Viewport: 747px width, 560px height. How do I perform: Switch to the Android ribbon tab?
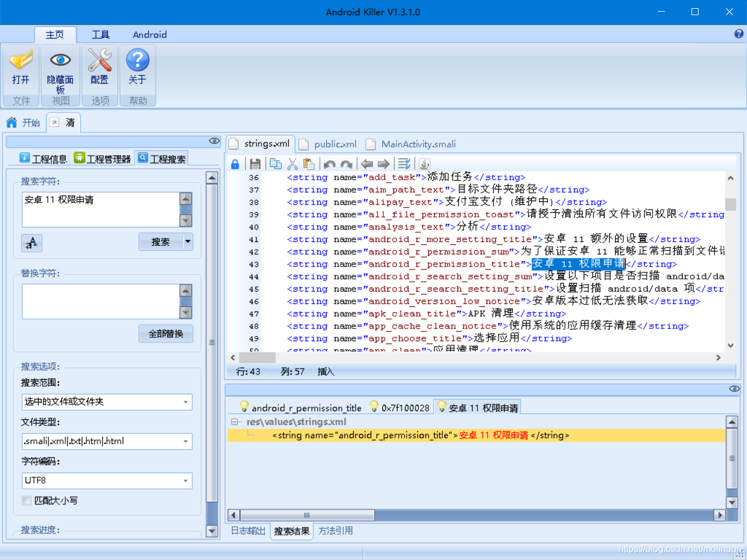150,34
